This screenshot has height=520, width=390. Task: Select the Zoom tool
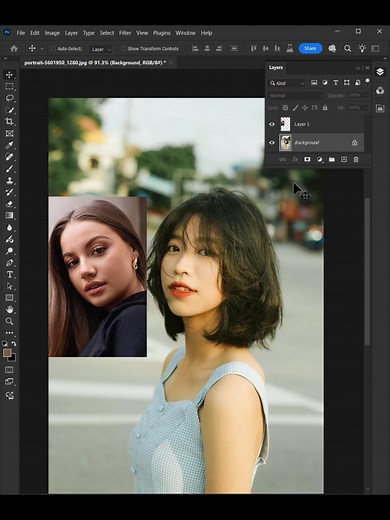[x=9, y=321]
